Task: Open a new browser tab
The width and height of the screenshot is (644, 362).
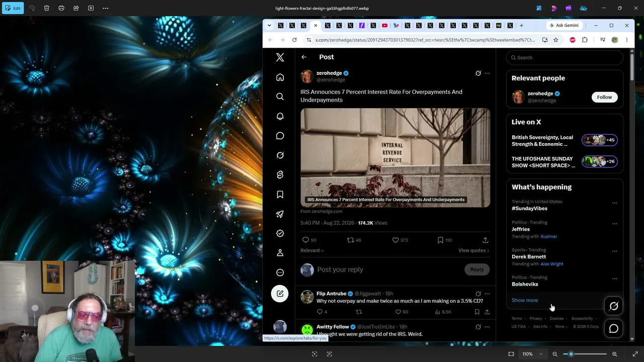Action: tap(521, 26)
